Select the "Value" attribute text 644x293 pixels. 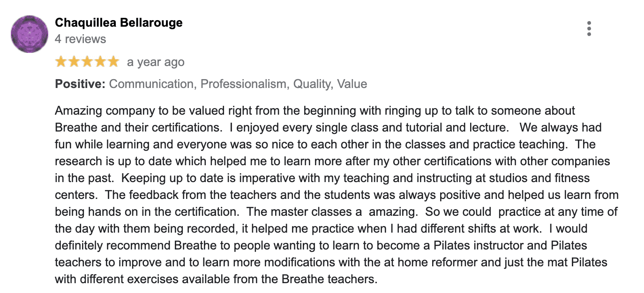pyautogui.click(x=352, y=84)
